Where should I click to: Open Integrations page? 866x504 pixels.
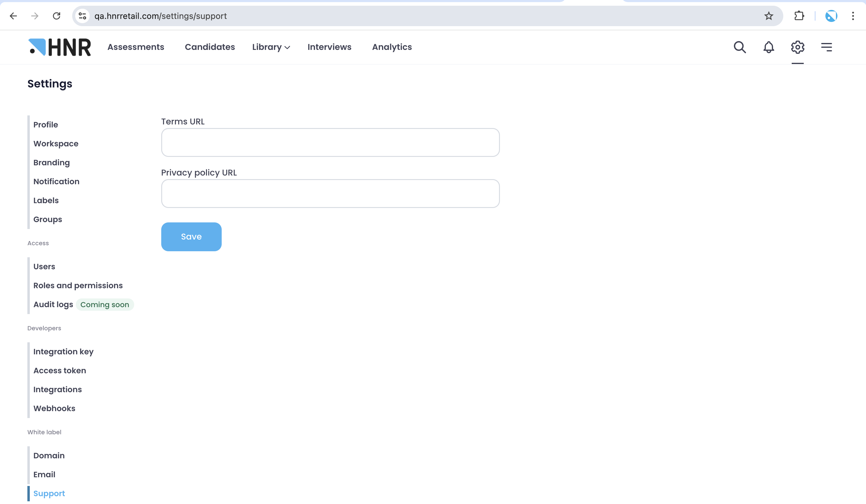tap(58, 389)
